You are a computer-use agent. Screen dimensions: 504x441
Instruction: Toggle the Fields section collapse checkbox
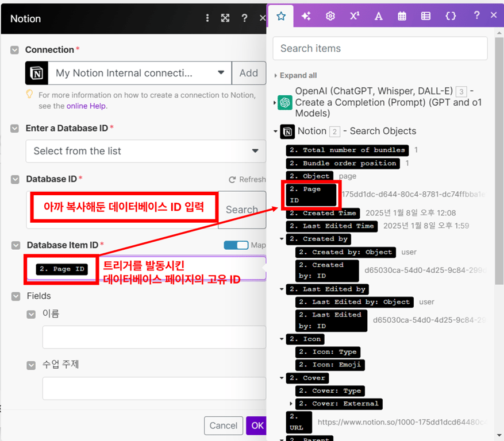(16, 296)
